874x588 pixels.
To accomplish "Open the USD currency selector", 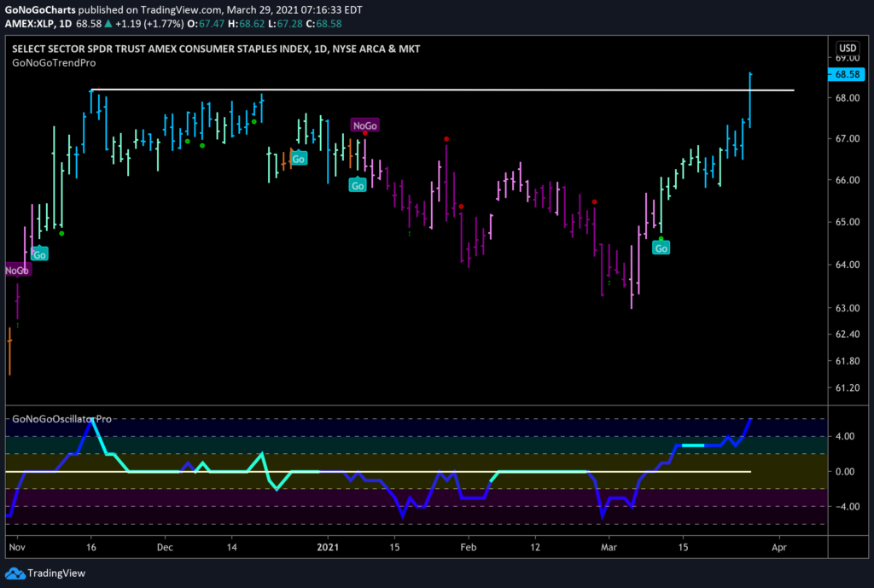I will 848,48.
